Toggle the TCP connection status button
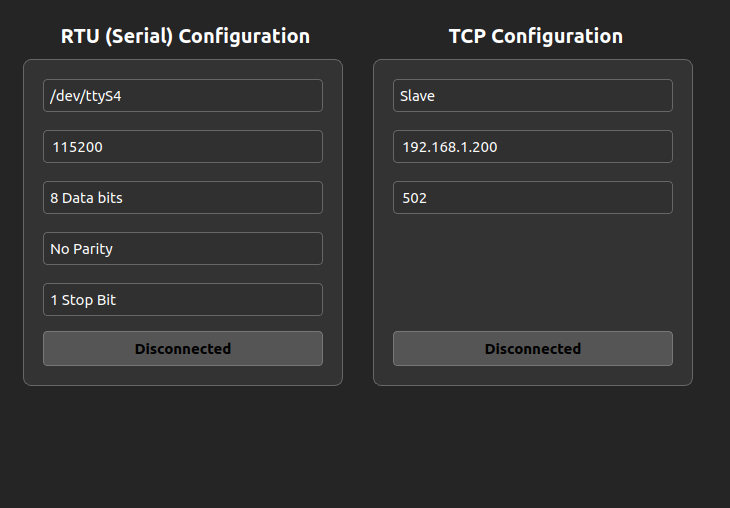 coord(532,349)
